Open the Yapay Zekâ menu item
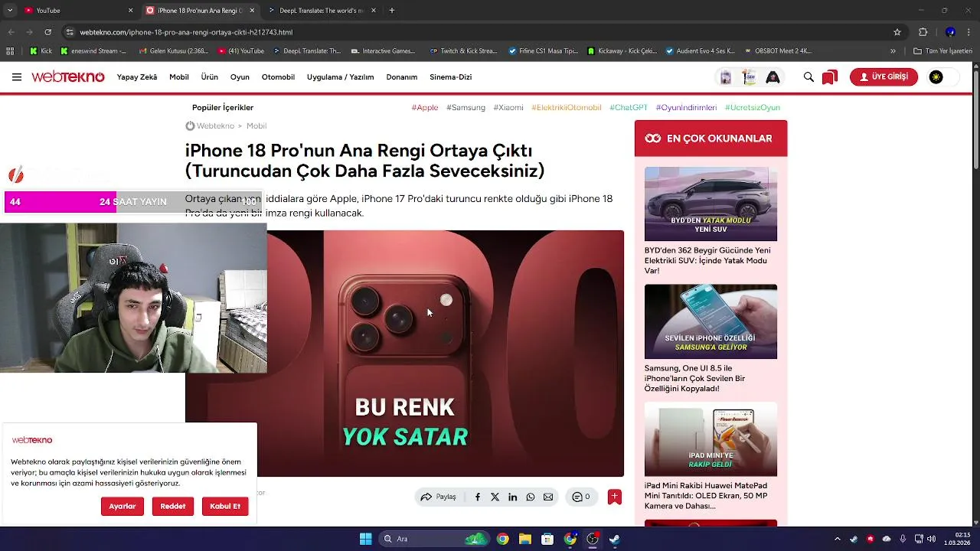The width and height of the screenshot is (980, 551). [x=137, y=77]
